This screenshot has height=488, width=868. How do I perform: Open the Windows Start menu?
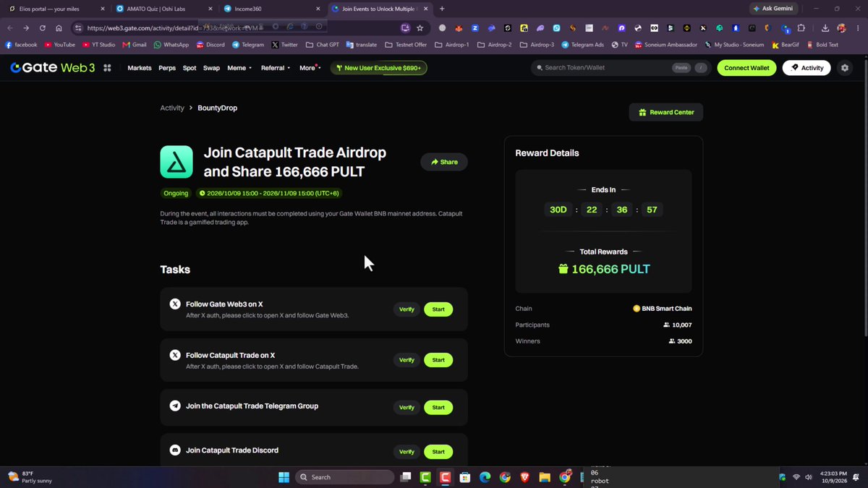pyautogui.click(x=284, y=477)
